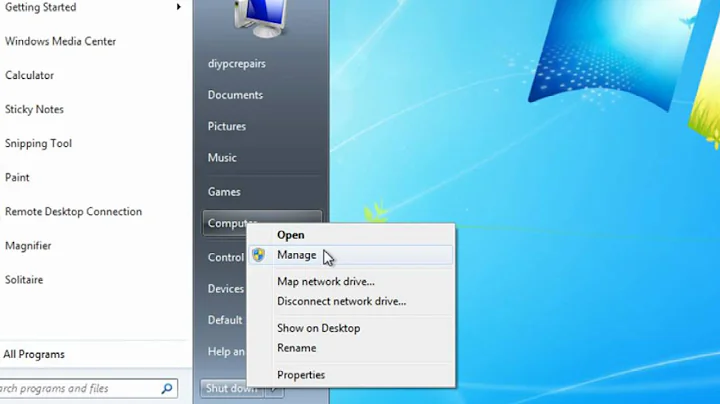Viewport: 720px width, 404px height.
Task: Open Calculator program
Action: tap(29, 75)
